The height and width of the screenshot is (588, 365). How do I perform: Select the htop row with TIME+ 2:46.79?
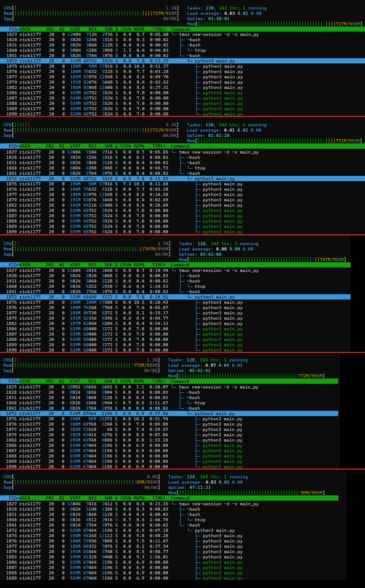tap(169, 520)
